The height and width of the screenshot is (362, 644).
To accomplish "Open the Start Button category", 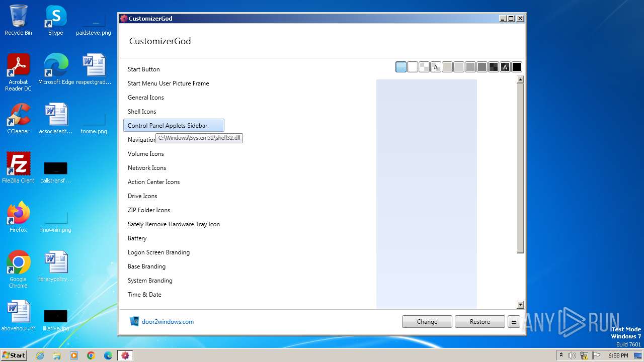I will [174, 69].
